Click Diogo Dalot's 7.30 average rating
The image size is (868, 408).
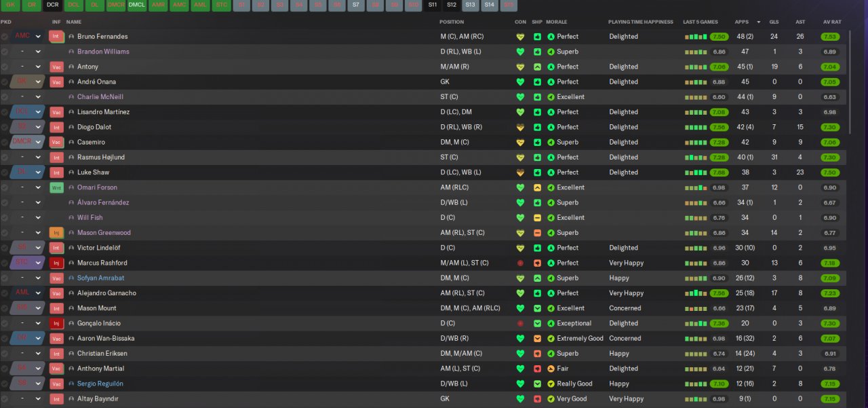pos(830,127)
